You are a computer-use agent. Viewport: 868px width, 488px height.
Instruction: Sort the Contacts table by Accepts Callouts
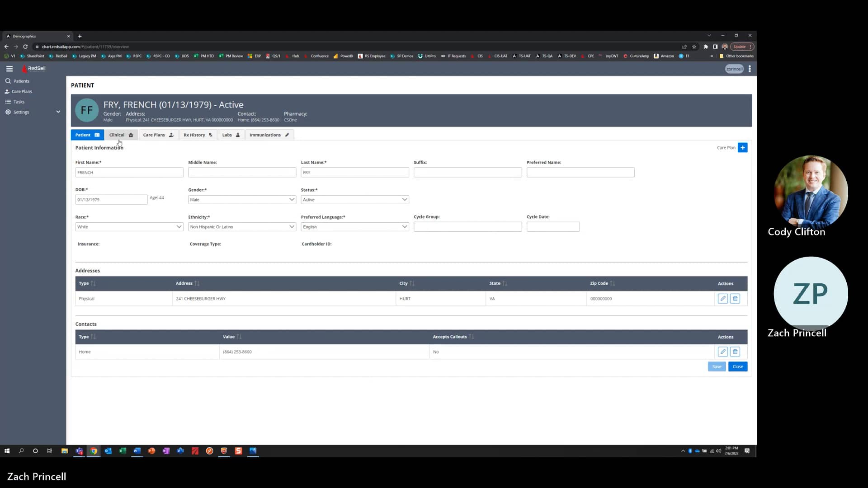tap(471, 336)
